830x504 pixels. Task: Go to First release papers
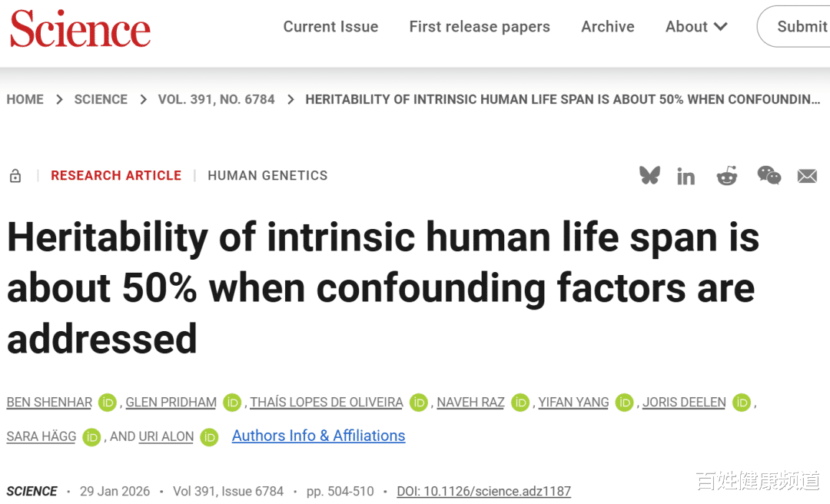480,27
